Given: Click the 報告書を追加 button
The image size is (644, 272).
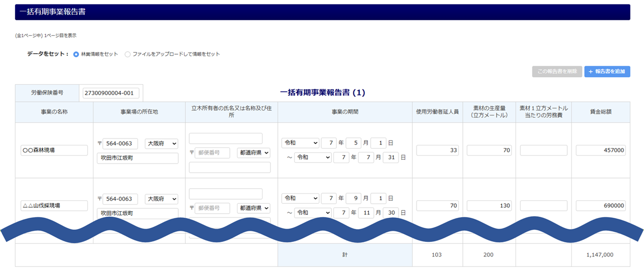Looking at the screenshot, I should 607,71.
